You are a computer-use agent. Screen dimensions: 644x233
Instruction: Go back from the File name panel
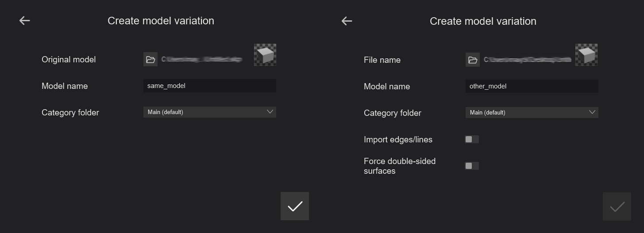click(x=347, y=21)
